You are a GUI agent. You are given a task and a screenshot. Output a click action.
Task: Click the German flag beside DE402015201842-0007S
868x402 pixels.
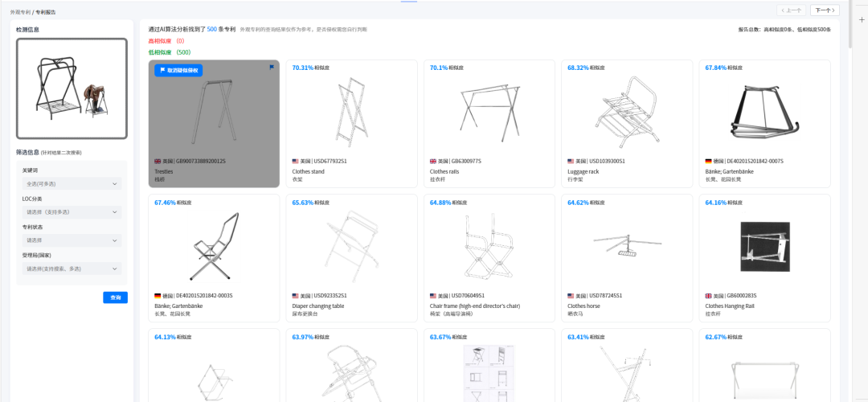(x=708, y=161)
